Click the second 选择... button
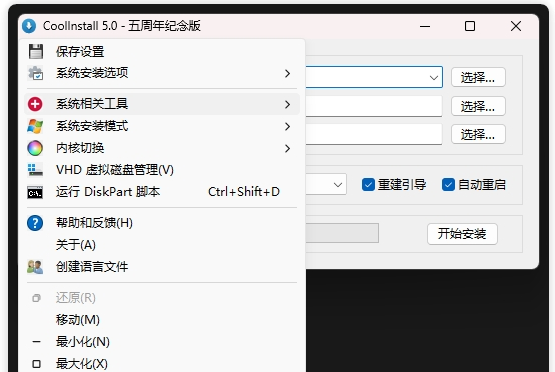Screen dimensions: 555x372 [478, 106]
